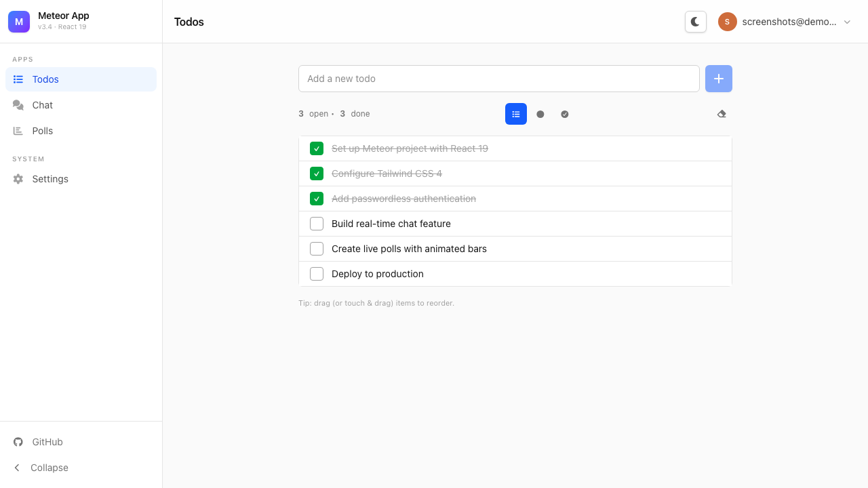The width and height of the screenshot is (868, 488).
Task: Open the Polls app in the sidebar
Action: click(x=42, y=130)
